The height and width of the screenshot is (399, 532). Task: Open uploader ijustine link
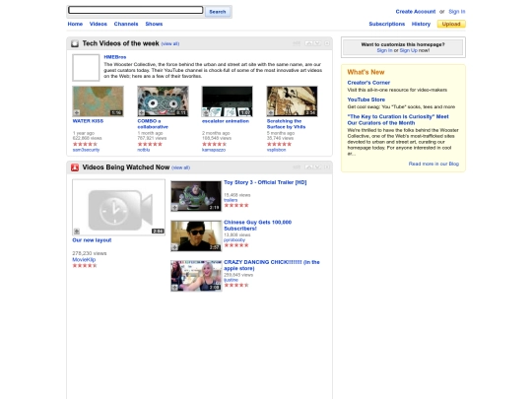[x=231, y=280]
